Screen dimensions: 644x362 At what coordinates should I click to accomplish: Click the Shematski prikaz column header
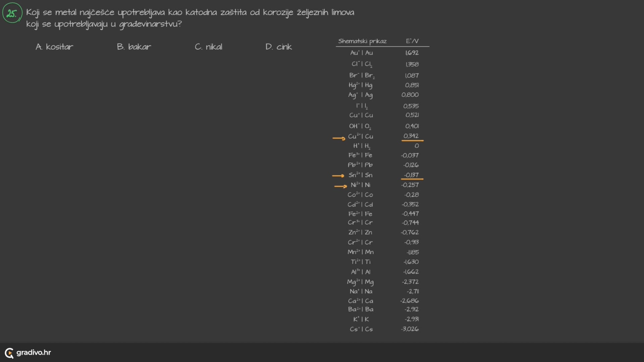coord(362,41)
